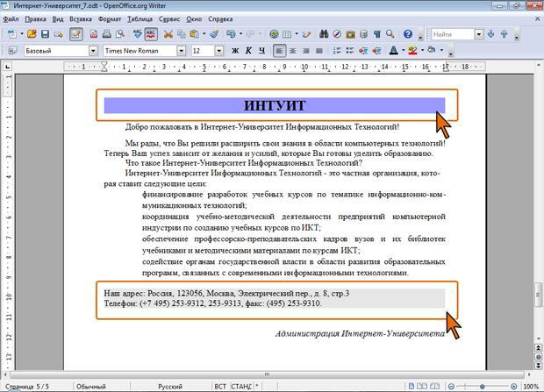544x392 pixels.
Task: Open the Вставка menu
Action: (81, 19)
